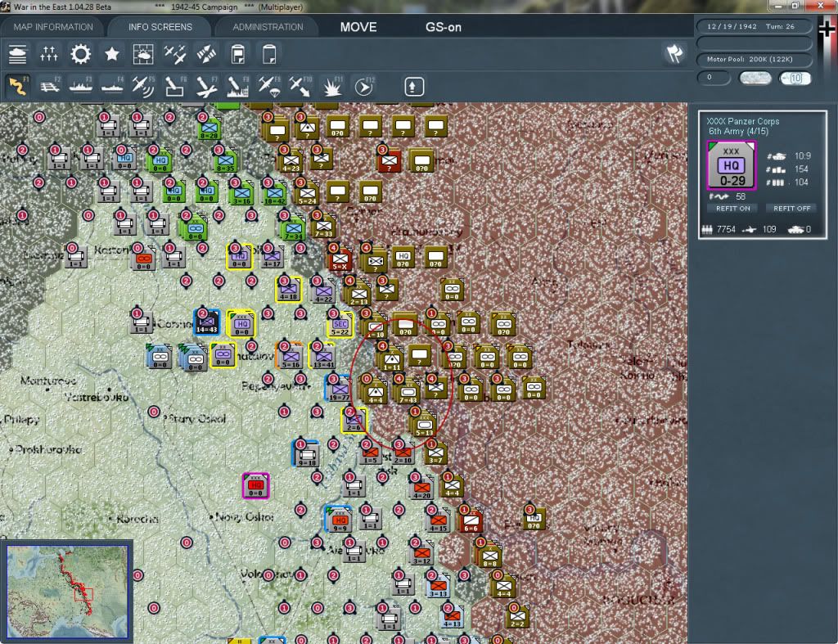838x644 pixels.
Task: Click the boxed up-arrow icon
Action: 413,87
